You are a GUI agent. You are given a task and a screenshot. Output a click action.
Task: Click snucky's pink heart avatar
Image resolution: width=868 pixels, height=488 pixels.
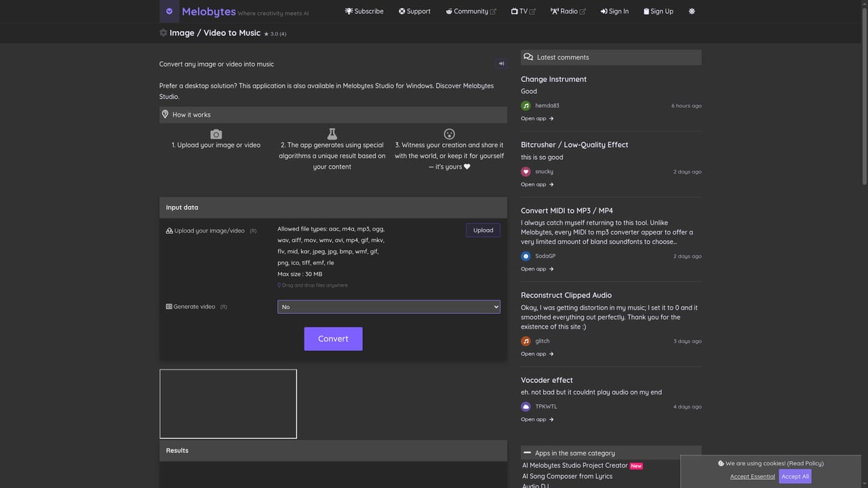click(526, 171)
